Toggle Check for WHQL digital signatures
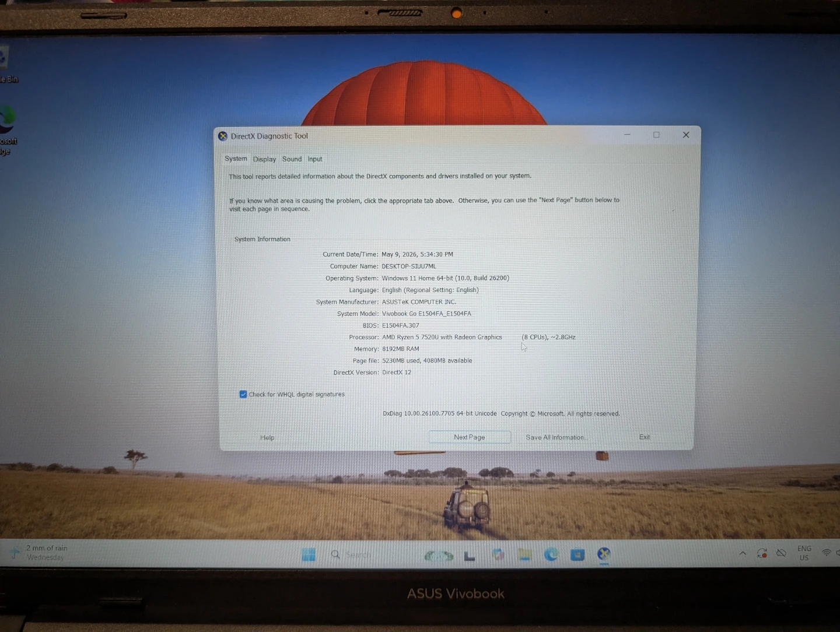This screenshot has height=632, width=840. coord(243,394)
